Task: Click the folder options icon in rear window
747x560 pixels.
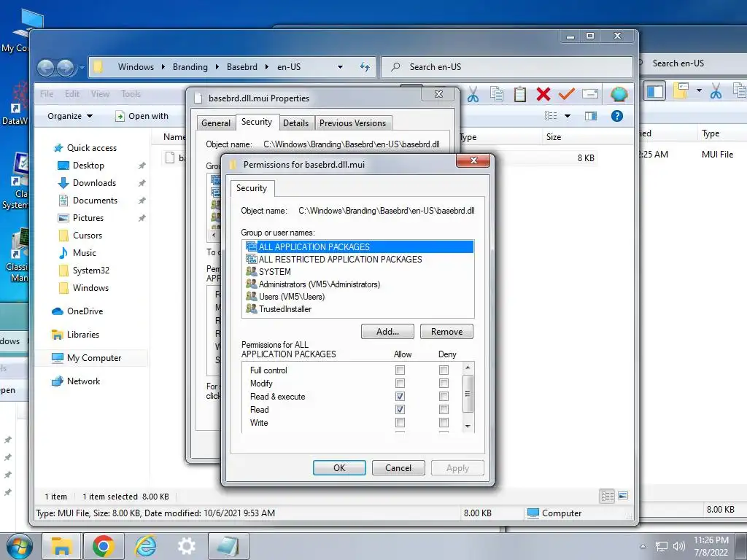Action: [681, 90]
